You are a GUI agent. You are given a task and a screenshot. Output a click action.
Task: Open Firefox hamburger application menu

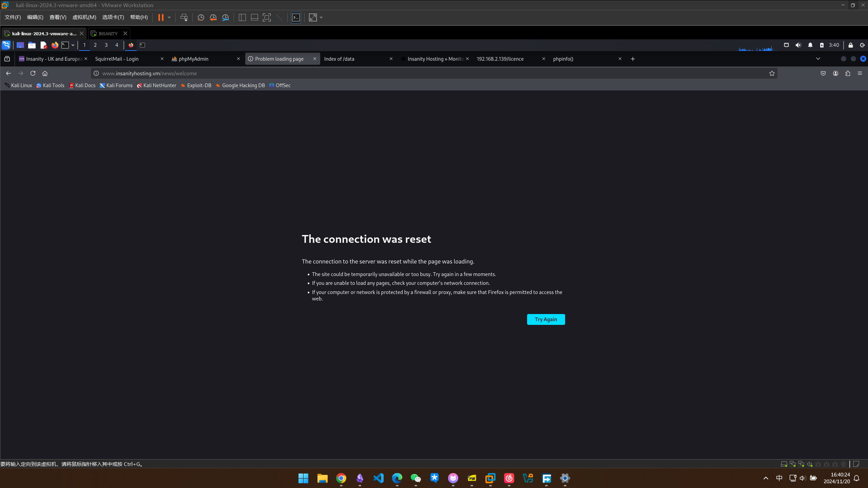[860, 73]
